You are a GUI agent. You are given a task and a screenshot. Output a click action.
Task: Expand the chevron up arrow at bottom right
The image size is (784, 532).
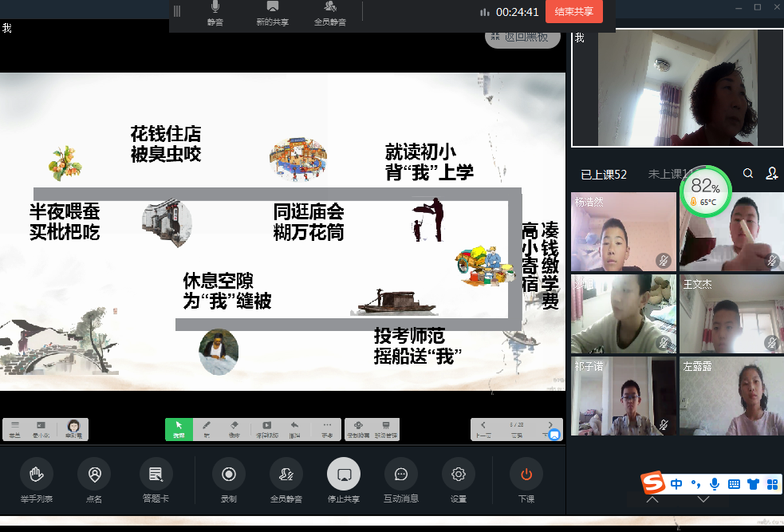(652, 500)
